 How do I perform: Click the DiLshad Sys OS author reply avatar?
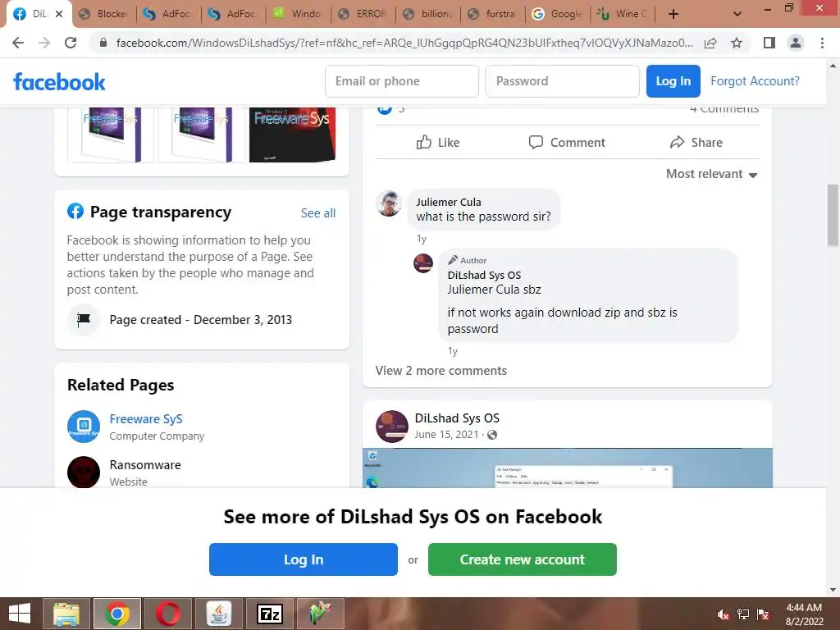tap(423, 263)
